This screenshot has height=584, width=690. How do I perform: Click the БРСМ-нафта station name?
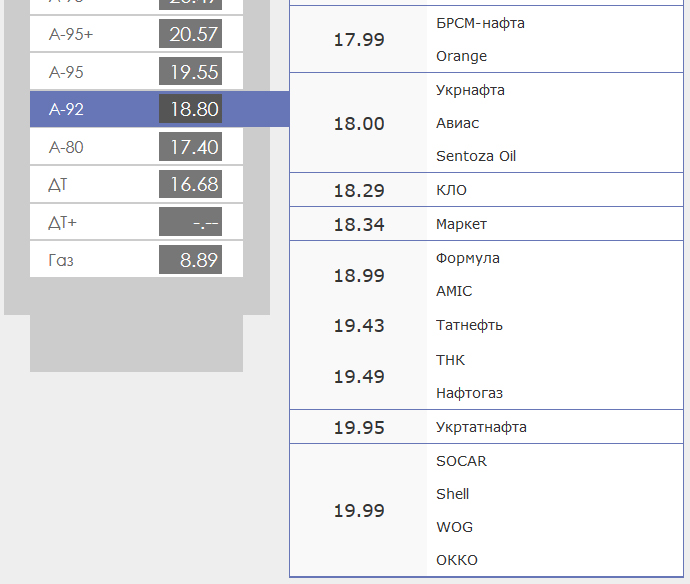click(x=480, y=23)
